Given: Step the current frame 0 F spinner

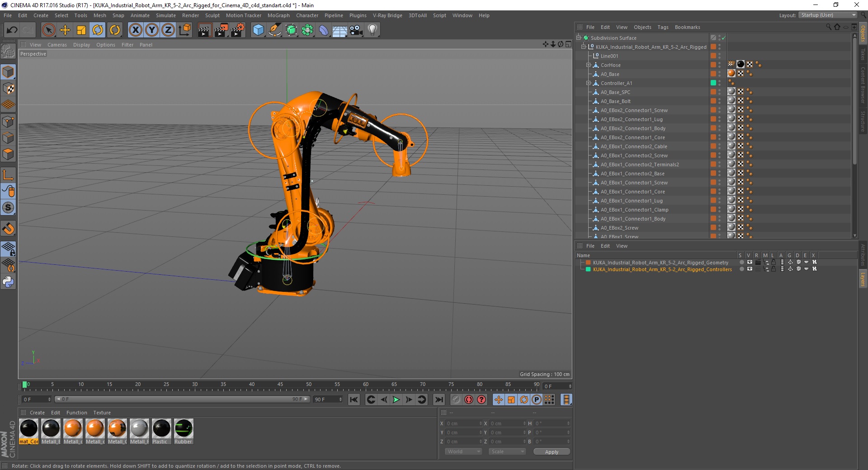Looking at the screenshot, I should click(49, 399).
